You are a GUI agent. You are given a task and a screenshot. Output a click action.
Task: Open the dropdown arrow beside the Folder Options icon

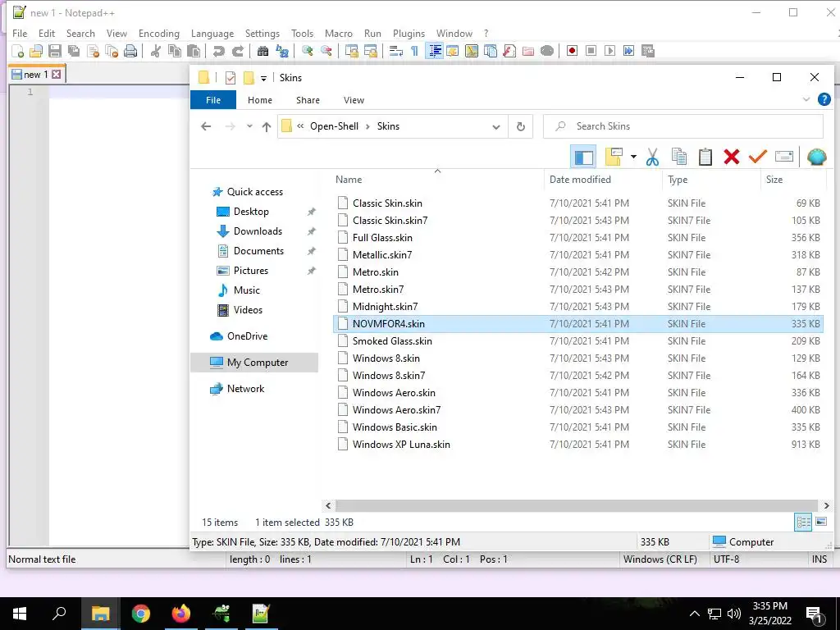[633, 157]
